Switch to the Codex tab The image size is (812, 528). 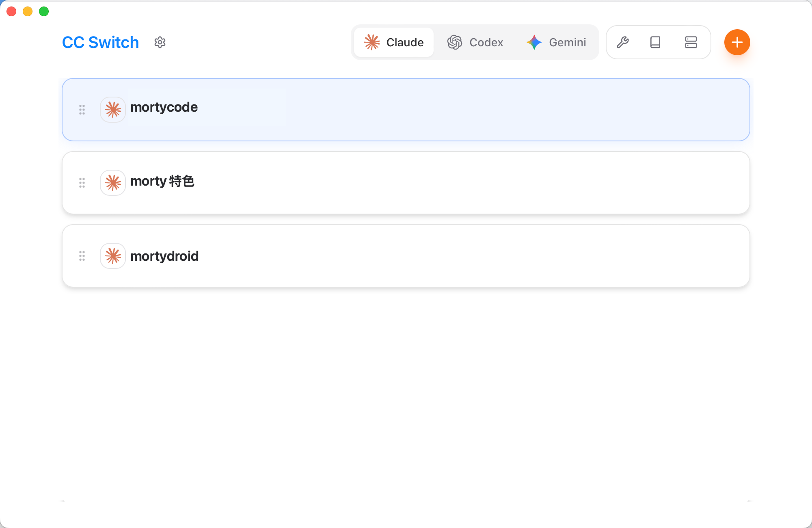point(475,42)
